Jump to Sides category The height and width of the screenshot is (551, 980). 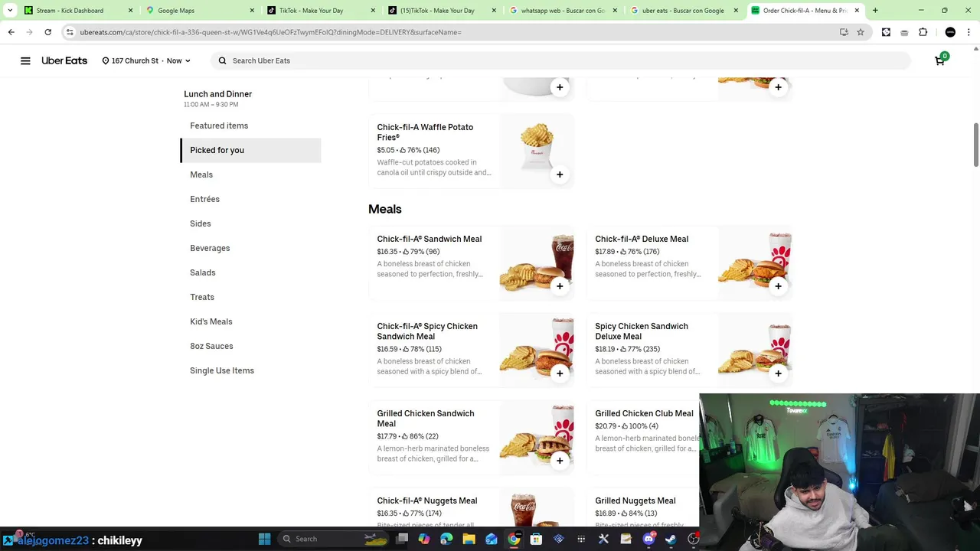tap(201, 223)
